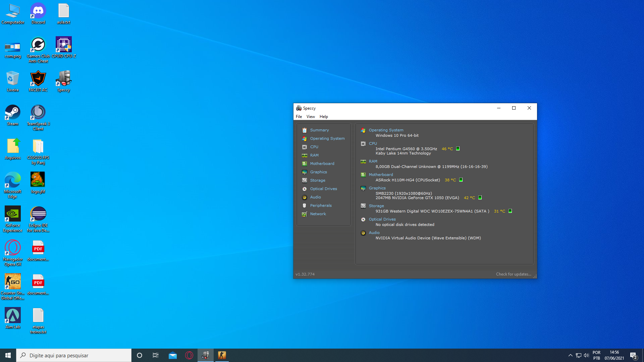Viewport: 644px width, 362px height.
Task: Select the Discord desktop icon
Action: pos(38,14)
